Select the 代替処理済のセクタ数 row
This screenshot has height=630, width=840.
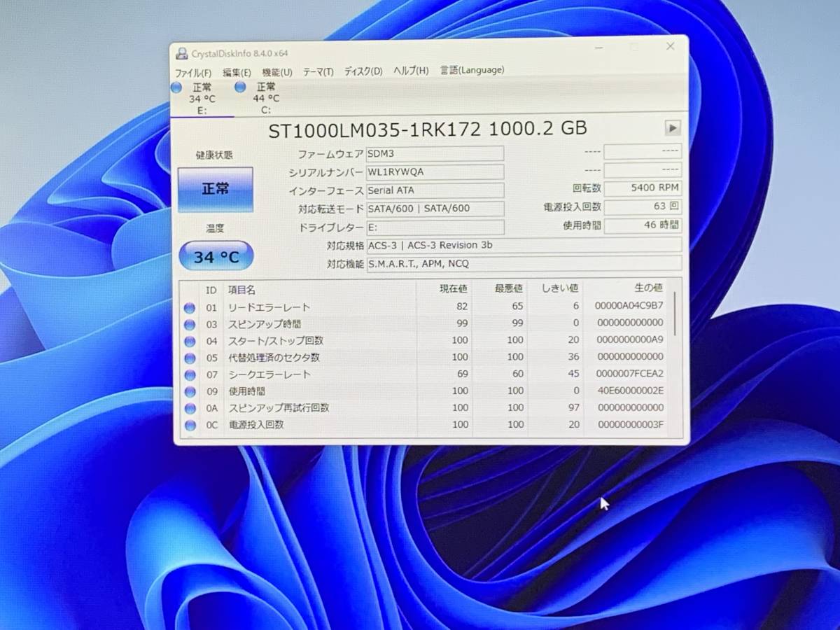(424, 357)
